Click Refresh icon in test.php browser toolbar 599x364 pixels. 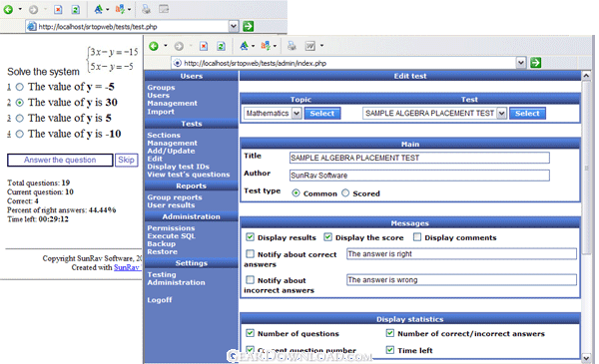(76, 10)
